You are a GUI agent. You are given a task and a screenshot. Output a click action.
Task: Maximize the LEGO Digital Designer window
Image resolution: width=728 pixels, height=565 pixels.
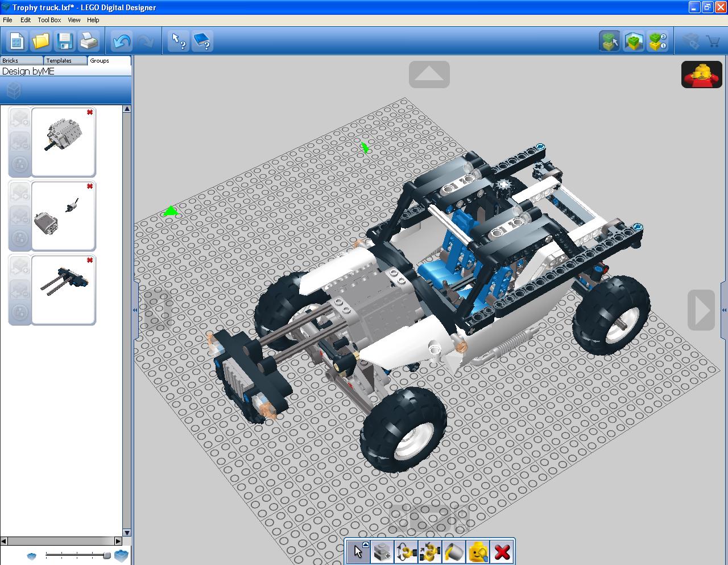point(708,7)
